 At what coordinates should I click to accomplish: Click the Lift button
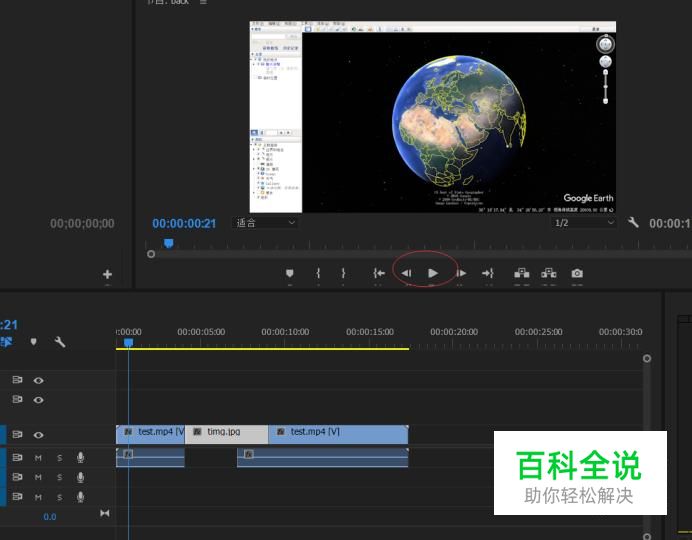[522, 274]
